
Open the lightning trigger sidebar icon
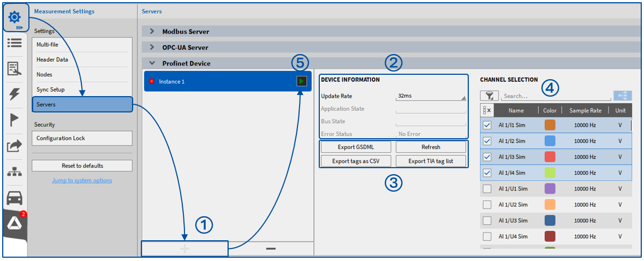15,94
